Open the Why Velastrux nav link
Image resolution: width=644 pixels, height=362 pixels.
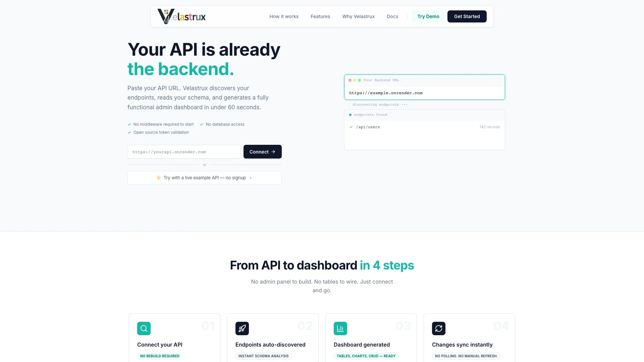coord(358,16)
